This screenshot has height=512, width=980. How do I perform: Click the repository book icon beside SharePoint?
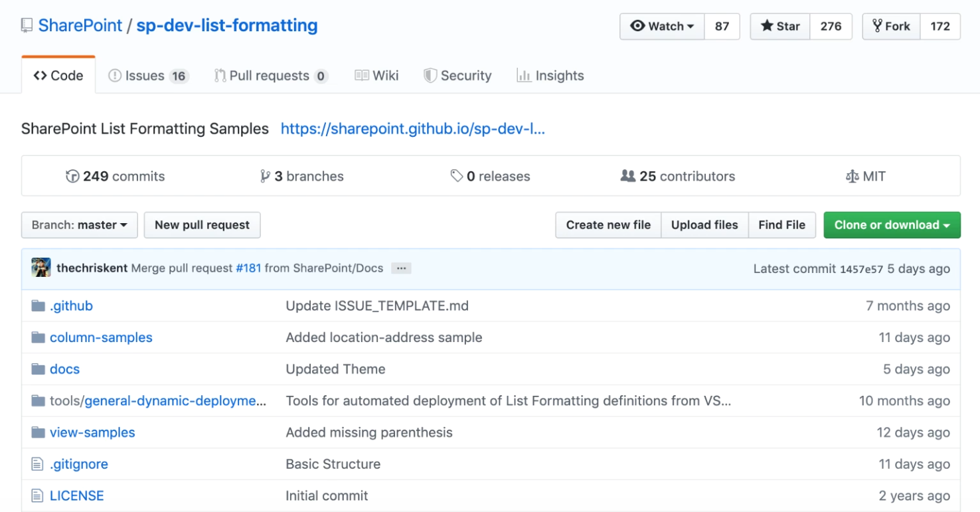(27, 26)
